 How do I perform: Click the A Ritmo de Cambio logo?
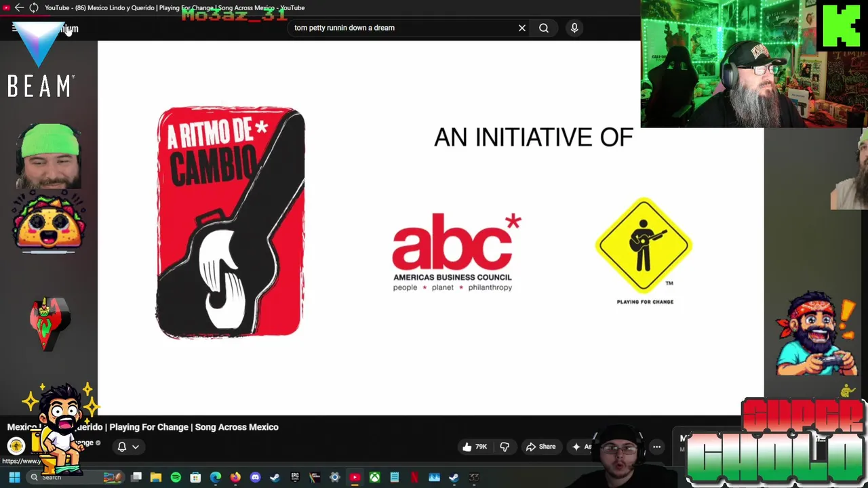click(x=231, y=222)
